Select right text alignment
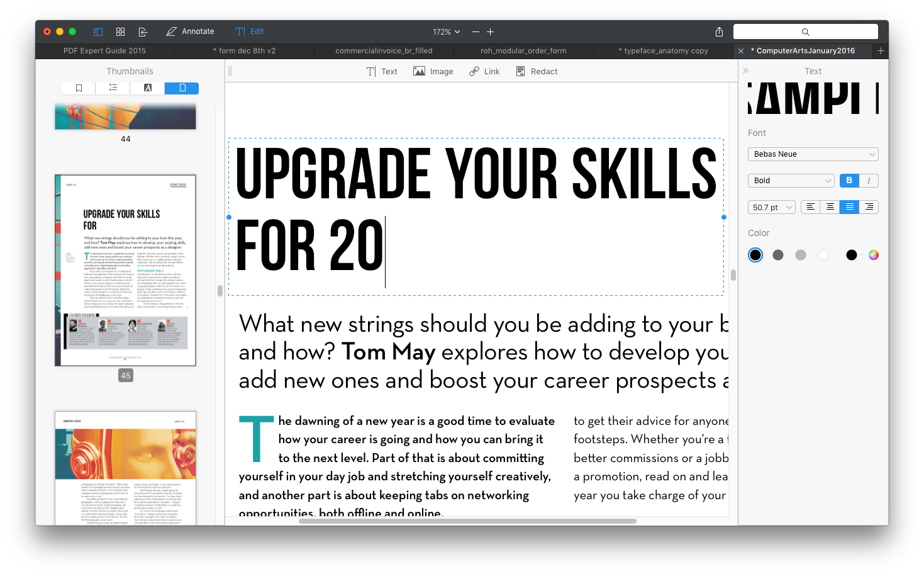 coord(869,206)
